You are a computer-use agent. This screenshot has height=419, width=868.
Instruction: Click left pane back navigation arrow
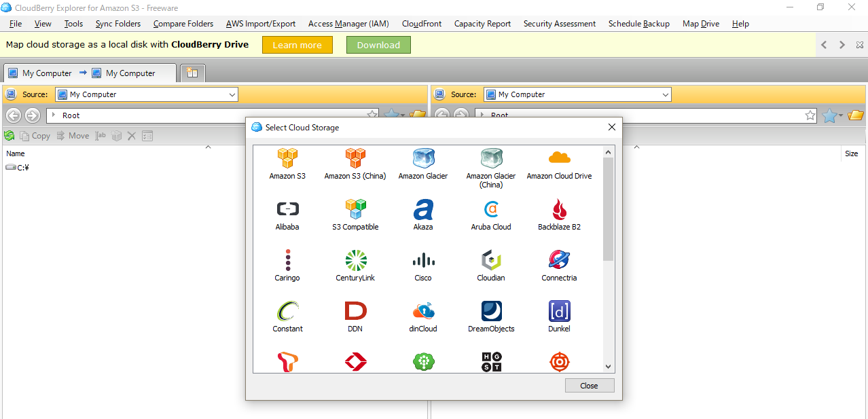(13, 115)
